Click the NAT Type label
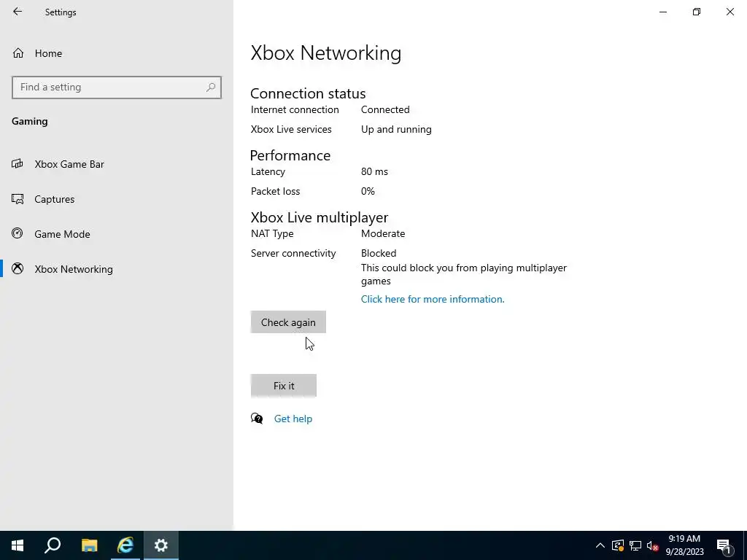 coord(272,233)
